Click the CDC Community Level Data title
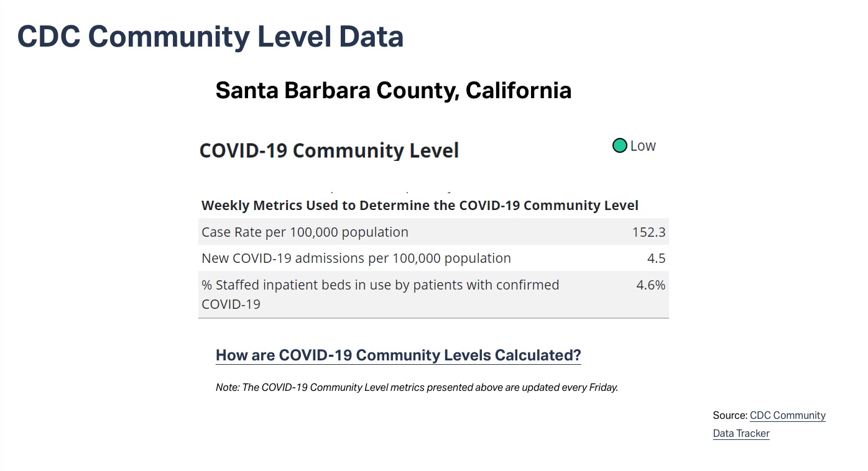This screenshot has height=471, width=868. (x=210, y=36)
